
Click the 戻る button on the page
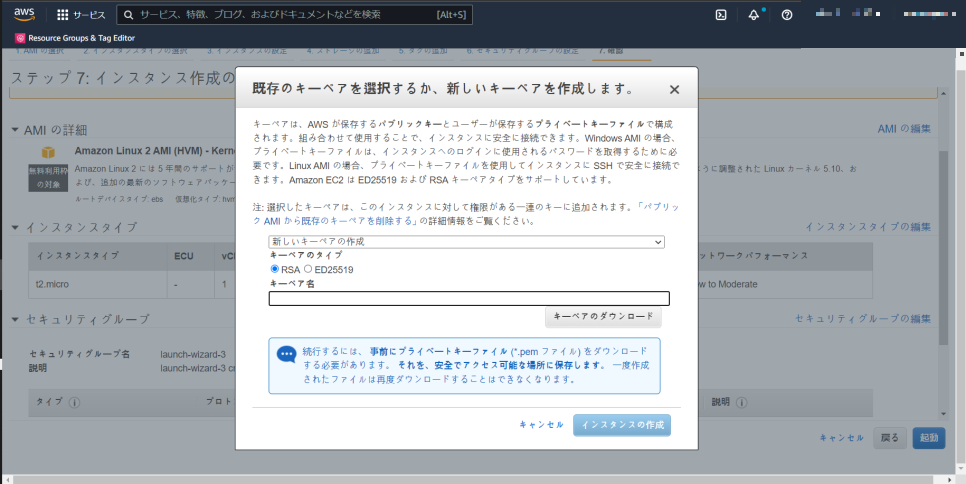pyautogui.click(x=890, y=438)
